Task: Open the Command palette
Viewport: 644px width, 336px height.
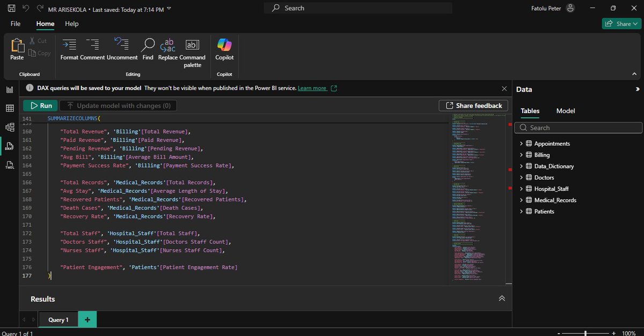Action: coord(192,53)
